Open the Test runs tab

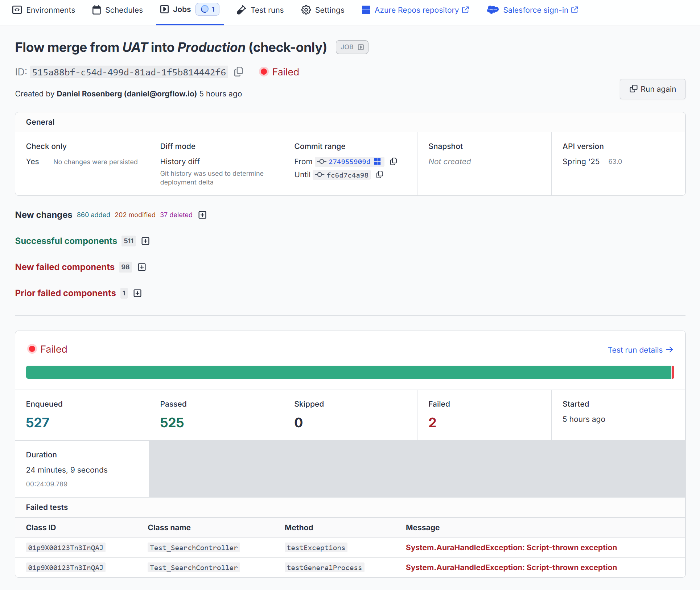coord(260,10)
